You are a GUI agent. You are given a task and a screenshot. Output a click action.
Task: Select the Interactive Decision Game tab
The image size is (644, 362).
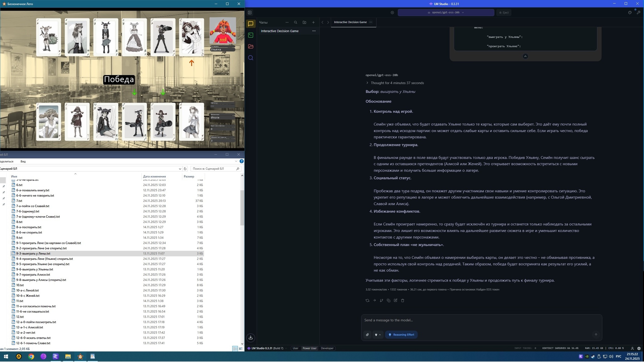click(350, 22)
